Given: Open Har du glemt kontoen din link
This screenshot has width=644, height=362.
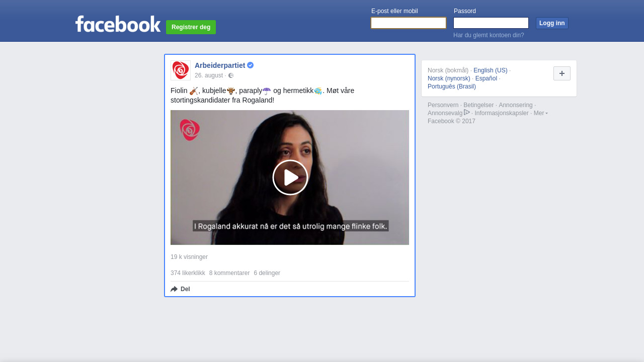Looking at the screenshot, I should [x=489, y=35].
